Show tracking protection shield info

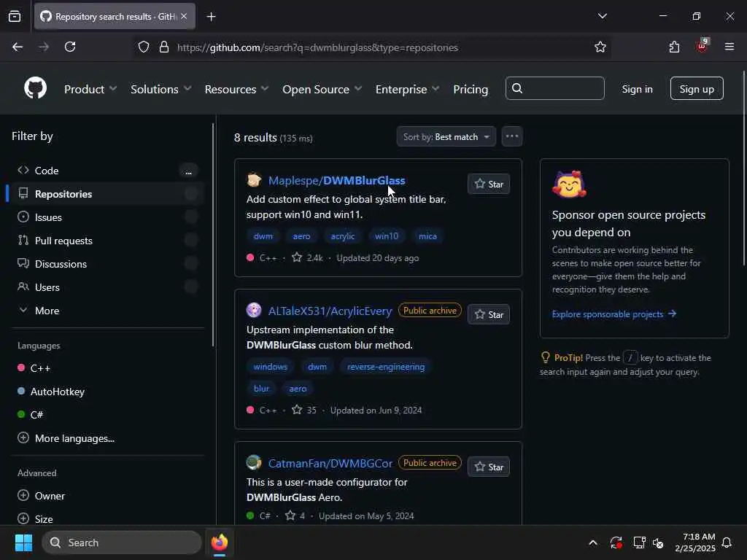(x=144, y=47)
